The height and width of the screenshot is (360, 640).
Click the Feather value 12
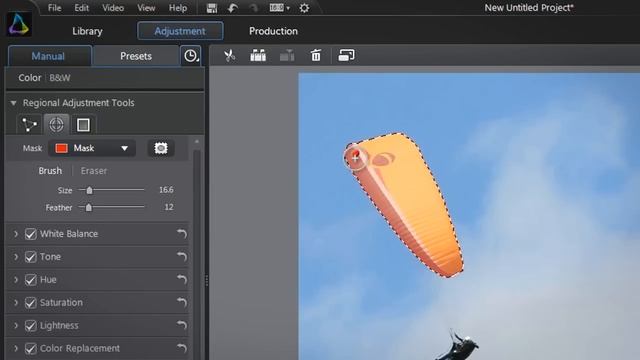[x=169, y=207]
